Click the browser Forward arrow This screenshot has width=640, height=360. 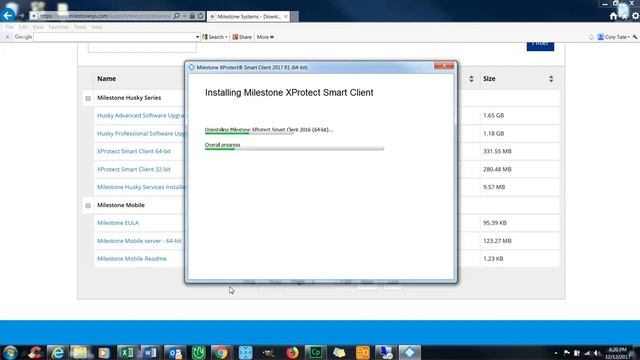21,16
